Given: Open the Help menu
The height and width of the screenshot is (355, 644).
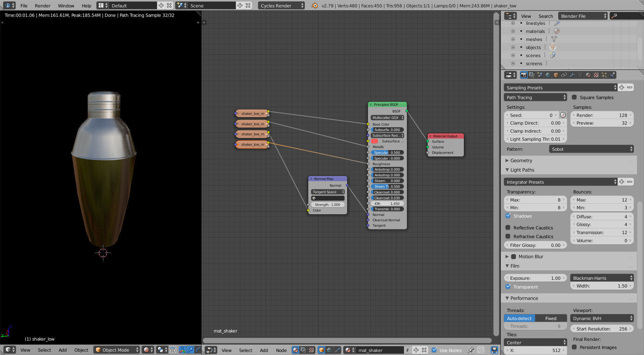Looking at the screenshot, I should (x=86, y=6).
